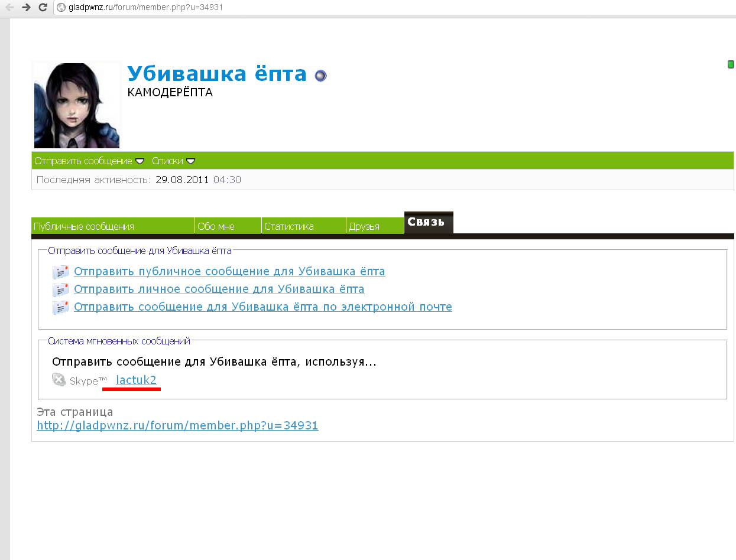Click the profile permalink URL at bottom

(177, 425)
